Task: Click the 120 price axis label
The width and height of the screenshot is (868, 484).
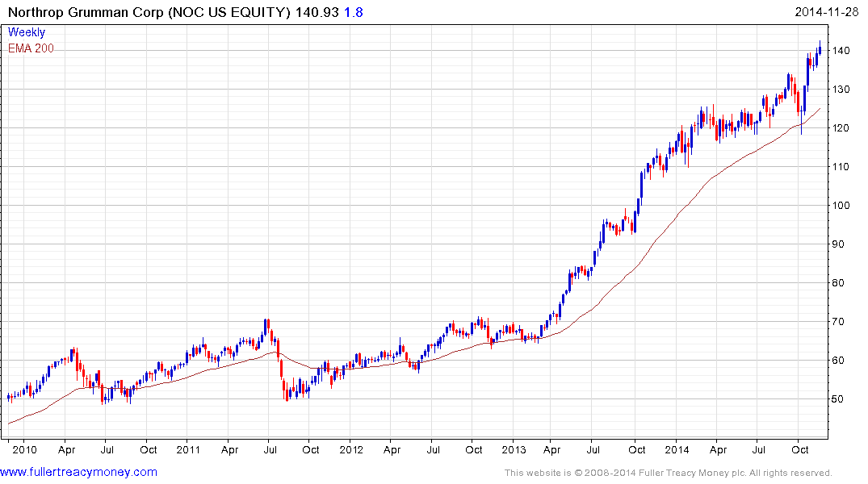Action: pyautogui.click(x=841, y=127)
